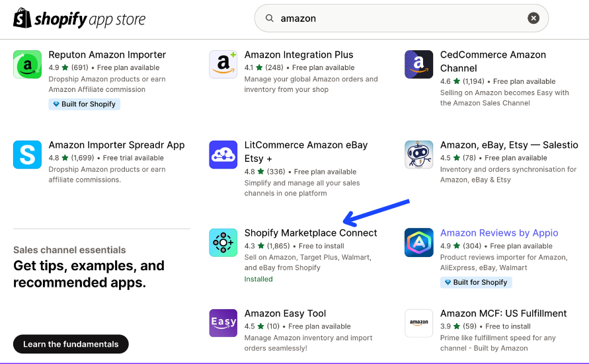Click the 4.1 (248) rating text

[264, 67]
